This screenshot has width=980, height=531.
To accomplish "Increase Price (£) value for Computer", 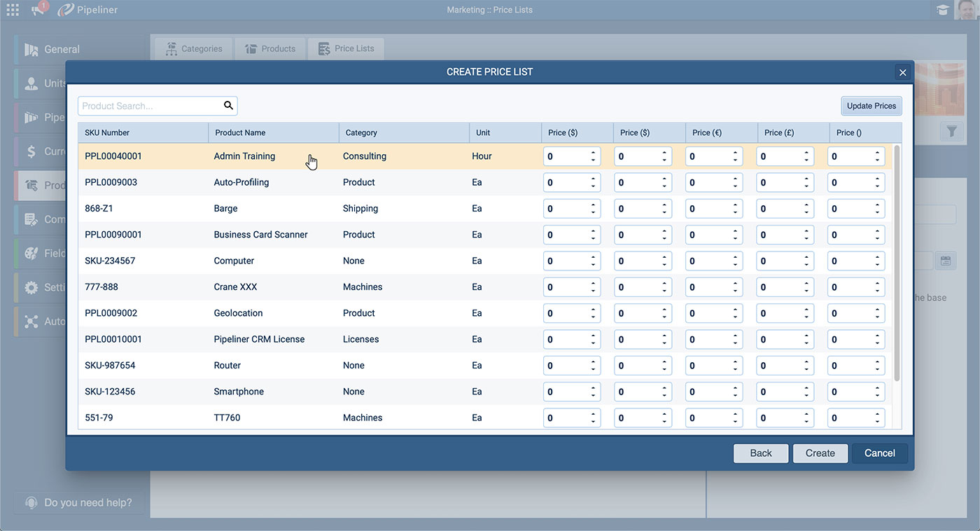I will tap(806, 257).
